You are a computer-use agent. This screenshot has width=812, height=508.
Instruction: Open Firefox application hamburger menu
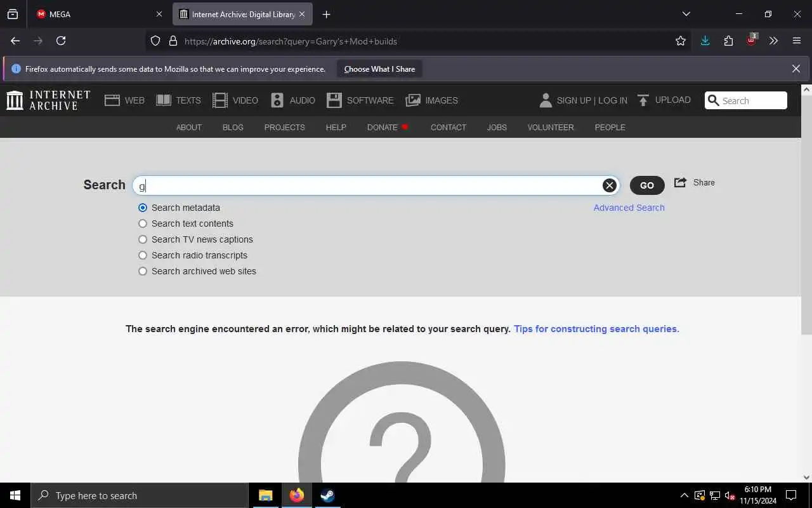(x=797, y=41)
